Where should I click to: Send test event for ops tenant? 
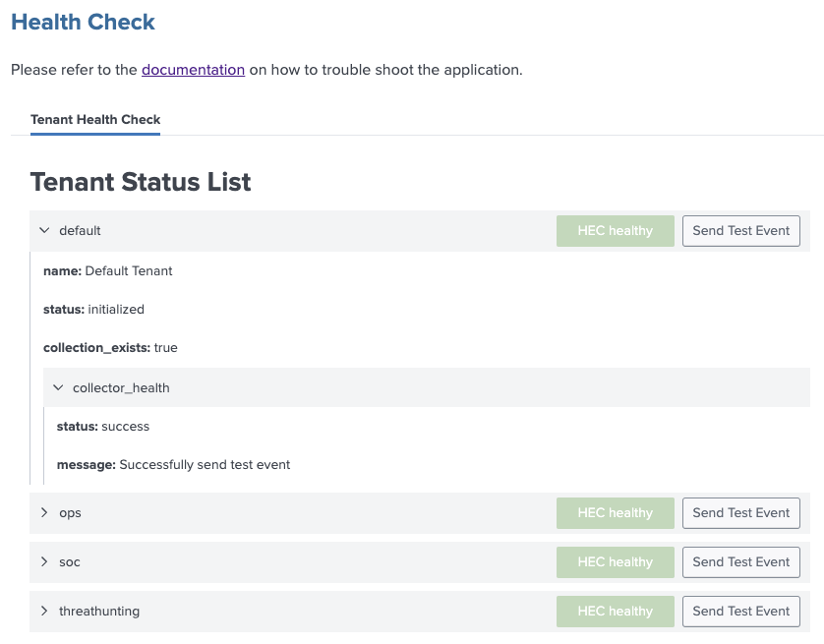click(740, 513)
